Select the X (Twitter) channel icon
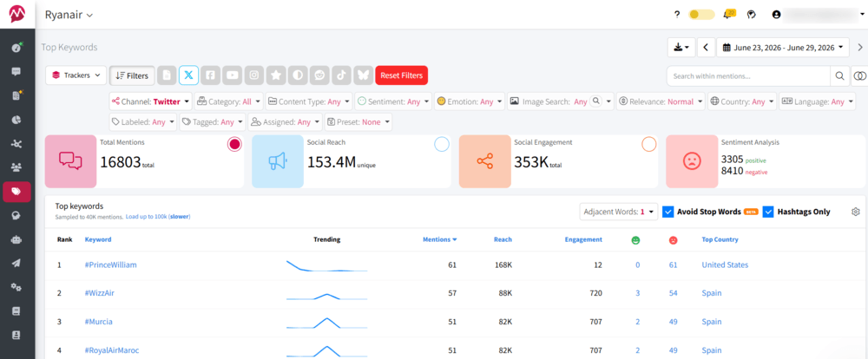 pos(188,75)
